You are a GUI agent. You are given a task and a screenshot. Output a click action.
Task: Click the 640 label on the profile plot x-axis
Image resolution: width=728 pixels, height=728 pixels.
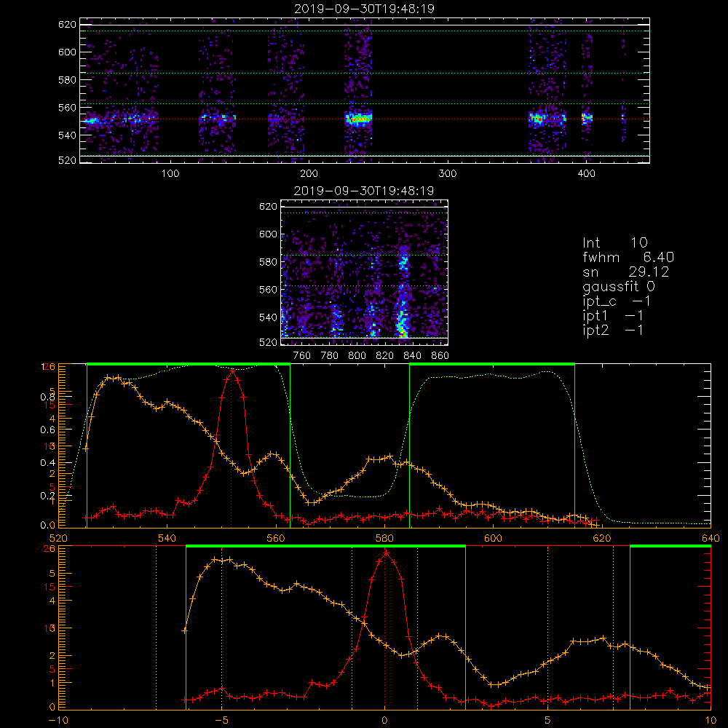pos(711,539)
